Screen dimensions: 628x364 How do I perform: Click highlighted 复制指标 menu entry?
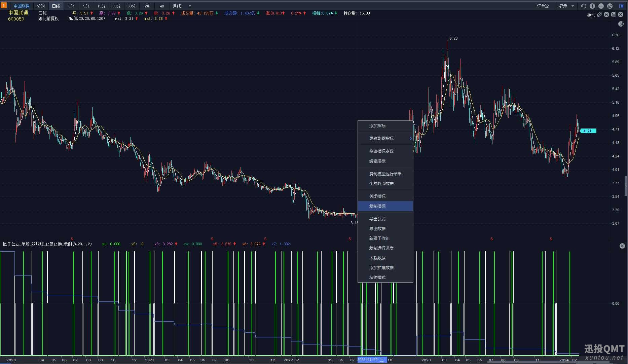pyautogui.click(x=385, y=206)
